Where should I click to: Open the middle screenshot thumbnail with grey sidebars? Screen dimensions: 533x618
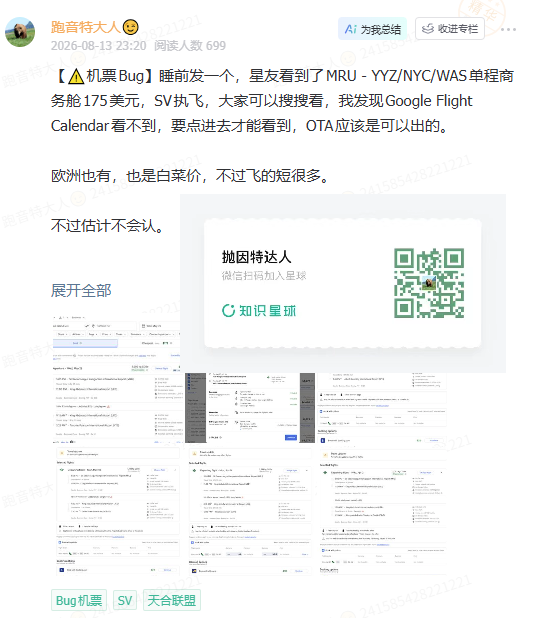coord(250,408)
